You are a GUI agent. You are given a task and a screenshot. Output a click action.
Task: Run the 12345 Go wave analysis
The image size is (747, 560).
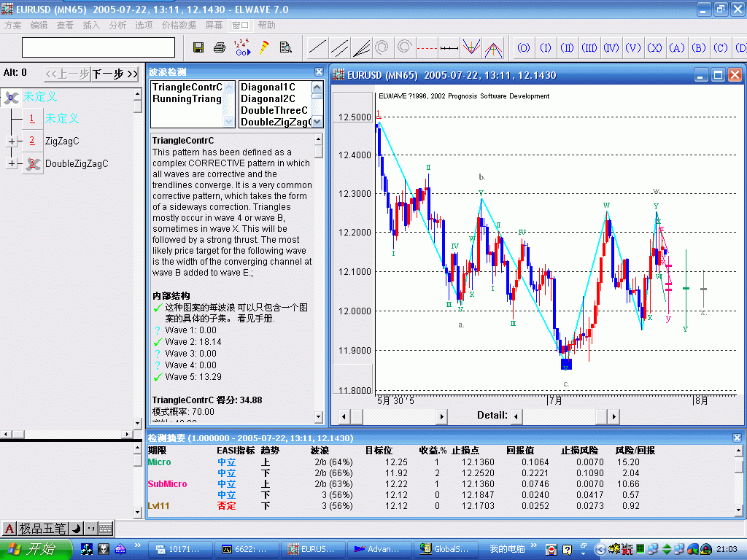point(242,48)
